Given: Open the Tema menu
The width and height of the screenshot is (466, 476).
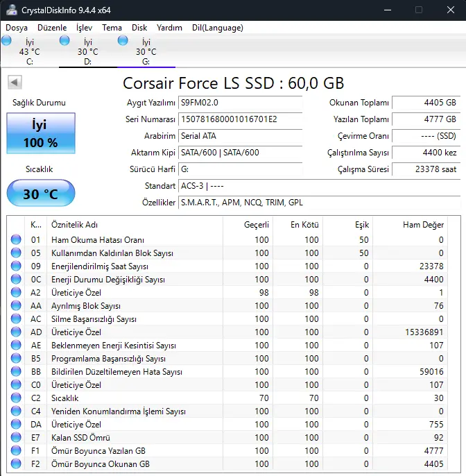Looking at the screenshot, I should pos(112,28).
